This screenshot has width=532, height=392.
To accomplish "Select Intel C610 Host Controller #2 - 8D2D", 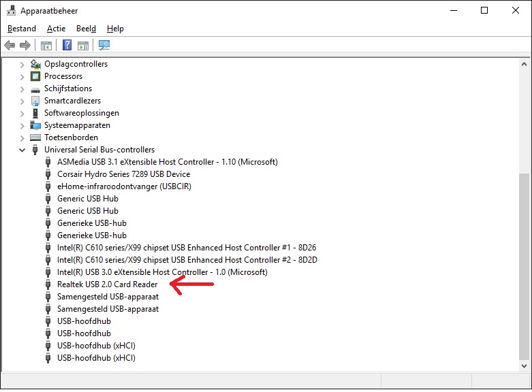I will click(x=187, y=260).
